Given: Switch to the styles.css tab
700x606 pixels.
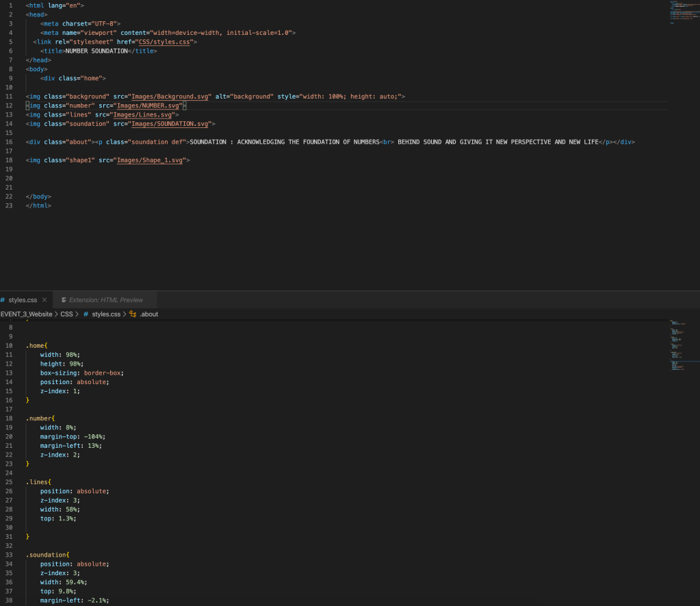Looking at the screenshot, I should pos(23,300).
